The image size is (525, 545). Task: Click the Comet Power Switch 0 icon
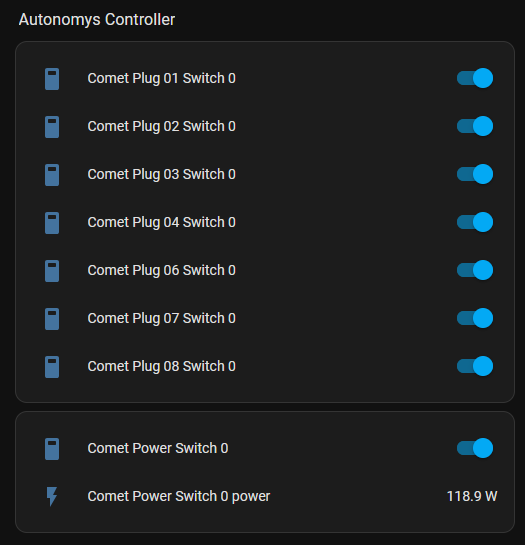(x=52, y=449)
